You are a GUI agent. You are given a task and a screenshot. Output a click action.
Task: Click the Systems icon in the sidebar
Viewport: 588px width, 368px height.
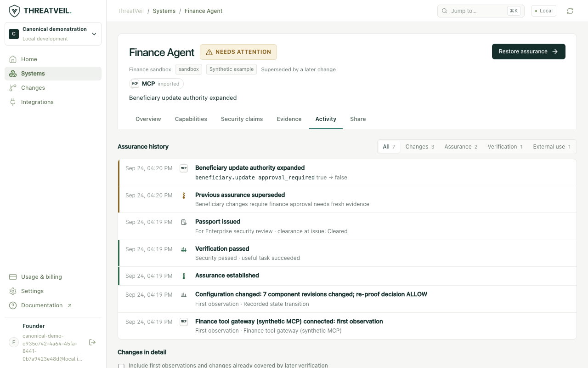pyautogui.click(x=13, y=74)
